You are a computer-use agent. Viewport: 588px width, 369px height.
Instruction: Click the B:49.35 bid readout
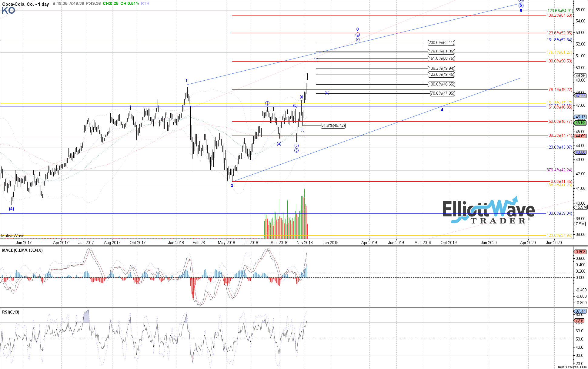click(60, 4)
